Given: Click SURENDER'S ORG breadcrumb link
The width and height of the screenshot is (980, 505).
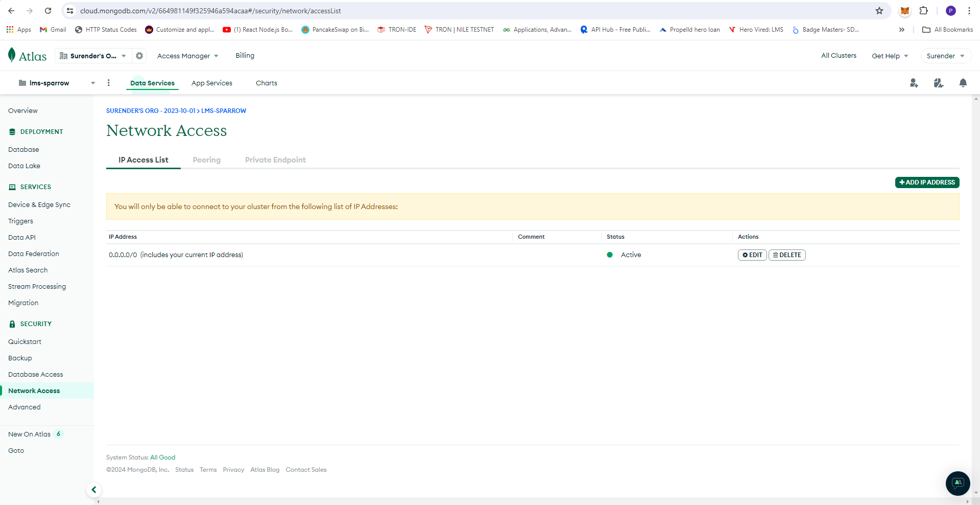Looking at the screenshot, I should 151,111.
